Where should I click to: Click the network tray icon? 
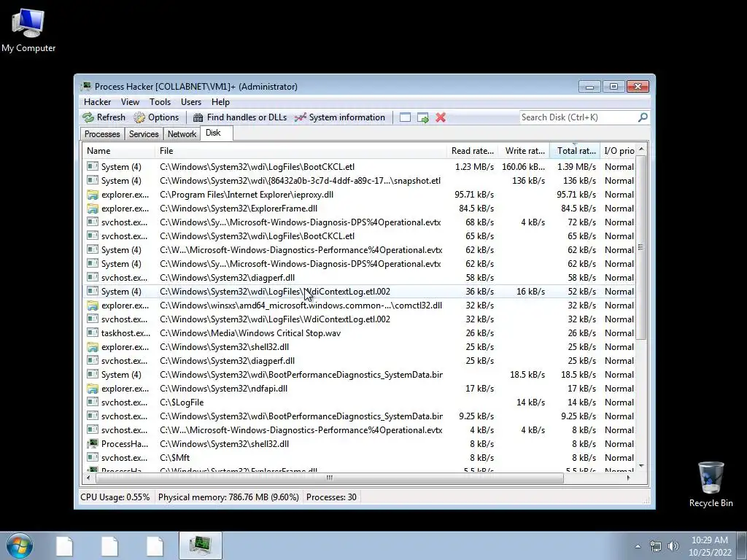[656, 546]
